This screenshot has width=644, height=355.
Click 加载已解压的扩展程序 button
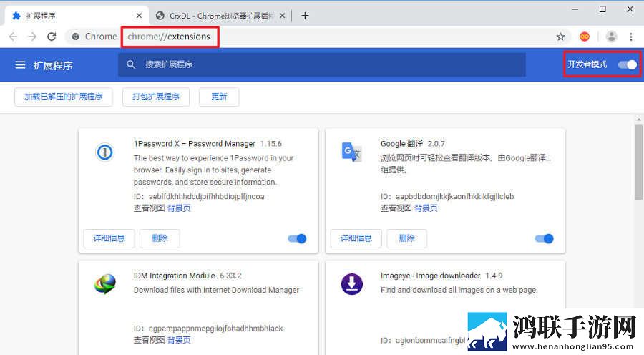tap(63, 97)
